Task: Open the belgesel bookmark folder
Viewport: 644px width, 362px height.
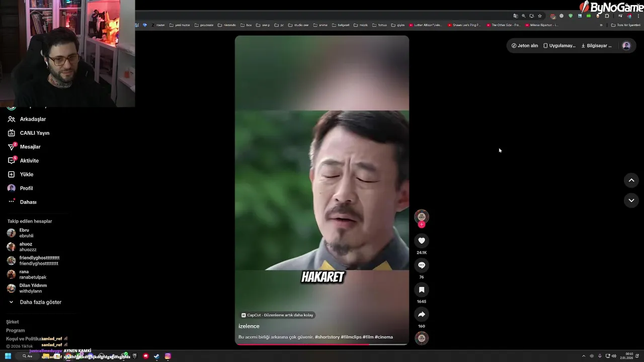Action: 340,25
